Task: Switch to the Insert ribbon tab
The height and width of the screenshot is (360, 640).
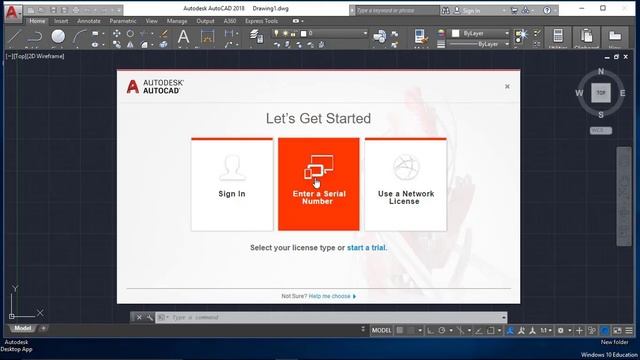Action: (x=61, y=21)
